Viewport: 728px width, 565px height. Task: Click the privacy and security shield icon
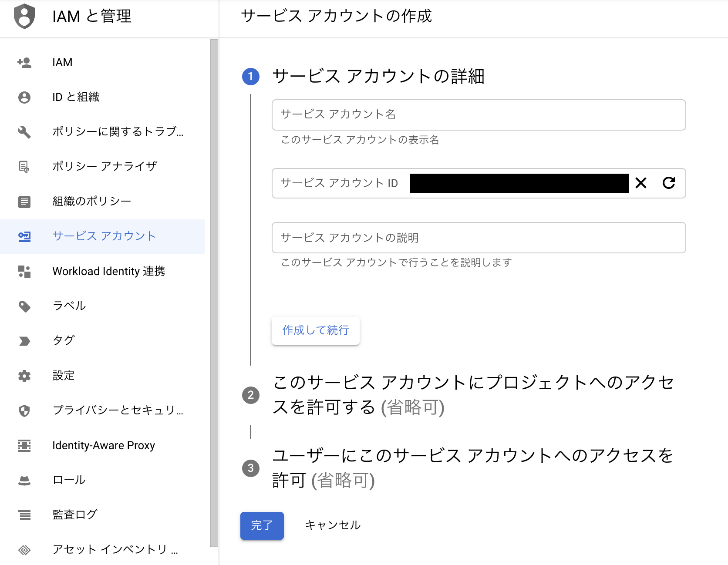click(x=24, y=410)
